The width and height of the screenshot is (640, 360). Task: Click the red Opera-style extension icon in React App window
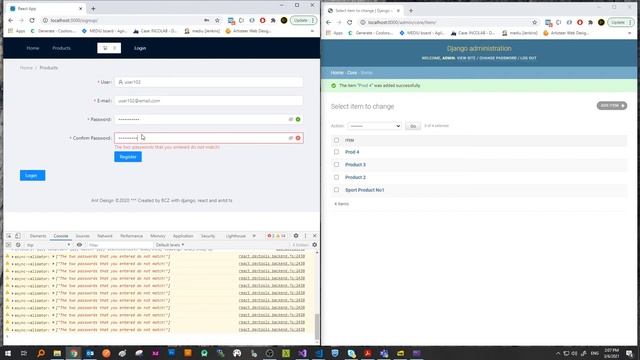(x=262, y=20)
